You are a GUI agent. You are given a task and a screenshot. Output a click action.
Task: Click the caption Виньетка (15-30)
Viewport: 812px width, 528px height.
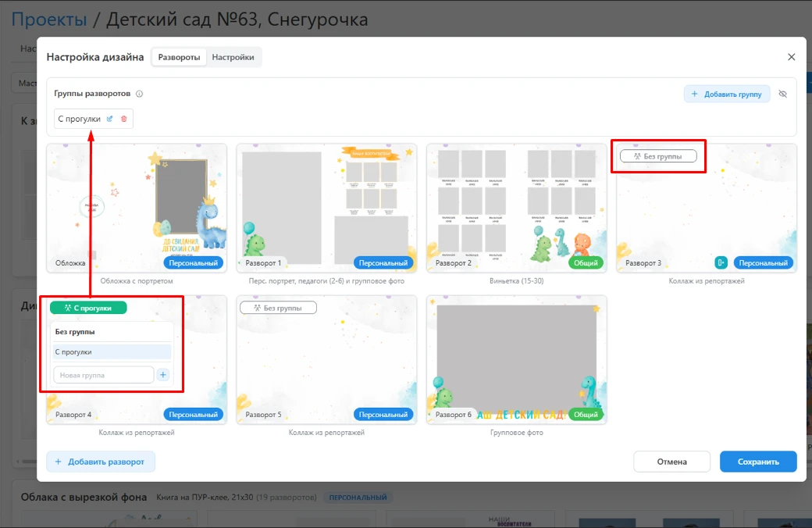(516, 281)
